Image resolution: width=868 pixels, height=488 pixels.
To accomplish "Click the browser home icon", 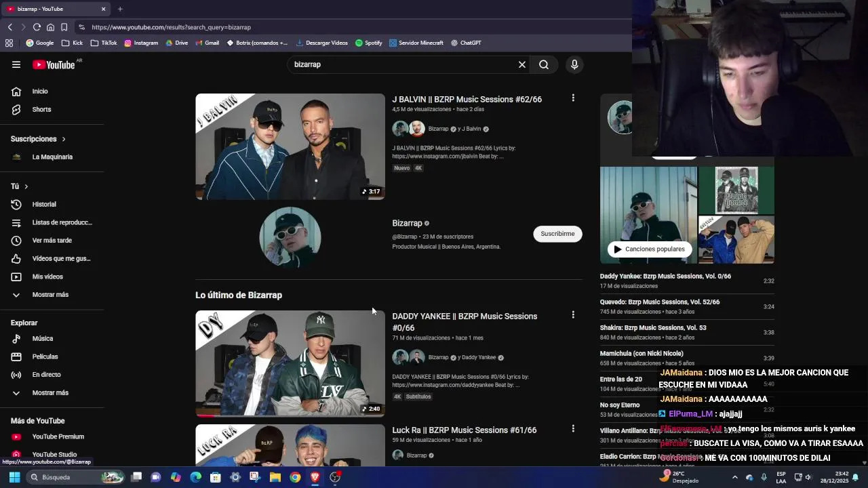I will [50, 27].
